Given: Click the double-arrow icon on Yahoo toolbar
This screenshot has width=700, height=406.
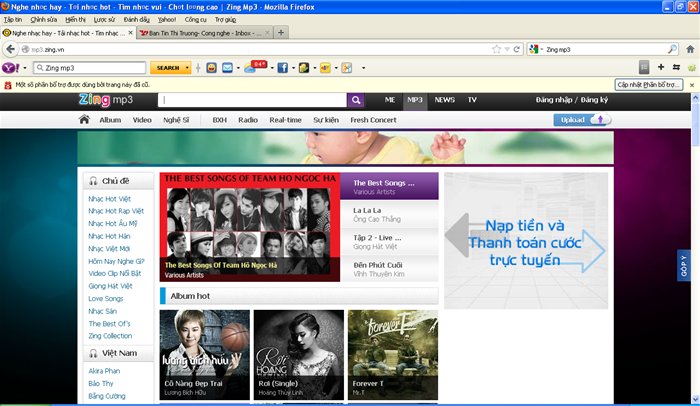Looking at the screenshot, I should [676, 67].
